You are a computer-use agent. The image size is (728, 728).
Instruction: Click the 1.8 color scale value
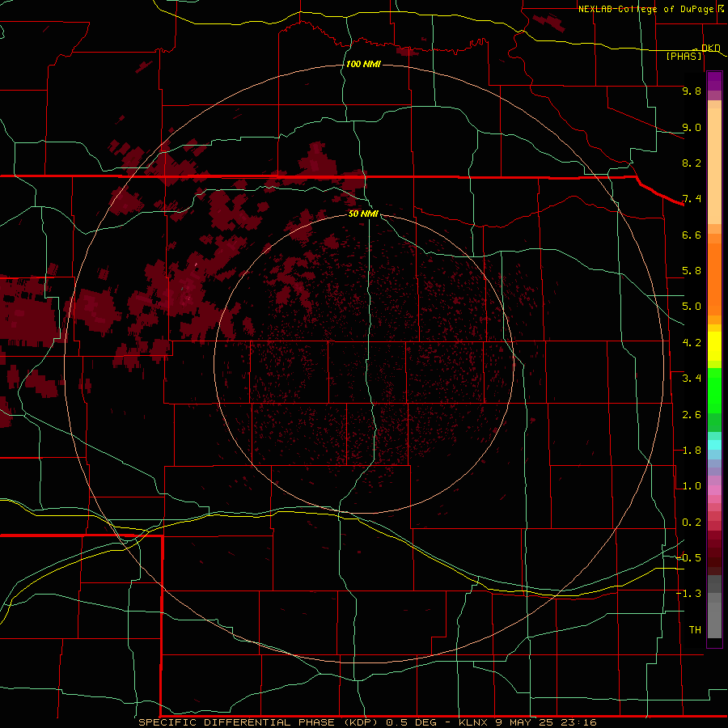[692, 451]
